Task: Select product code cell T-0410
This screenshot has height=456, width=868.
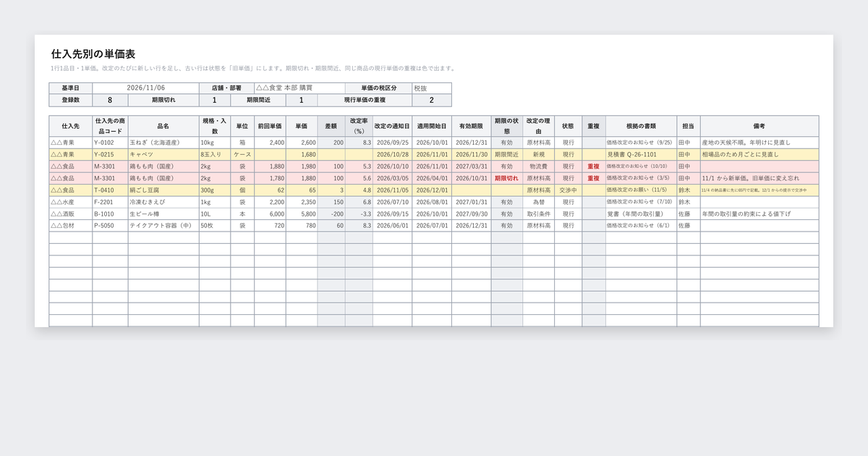Action: (x=110, y=190)
